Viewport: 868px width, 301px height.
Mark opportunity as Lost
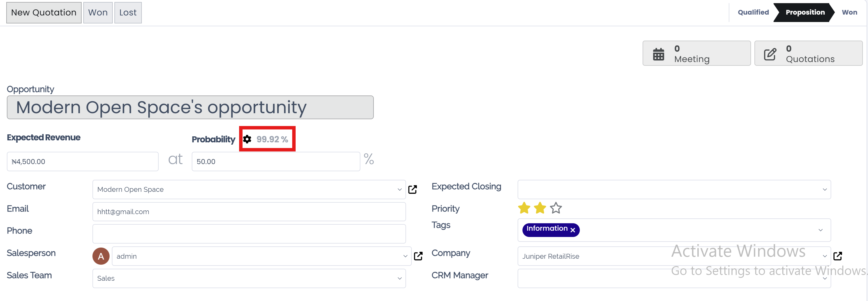pyautogui.click(x=128, y=13)
